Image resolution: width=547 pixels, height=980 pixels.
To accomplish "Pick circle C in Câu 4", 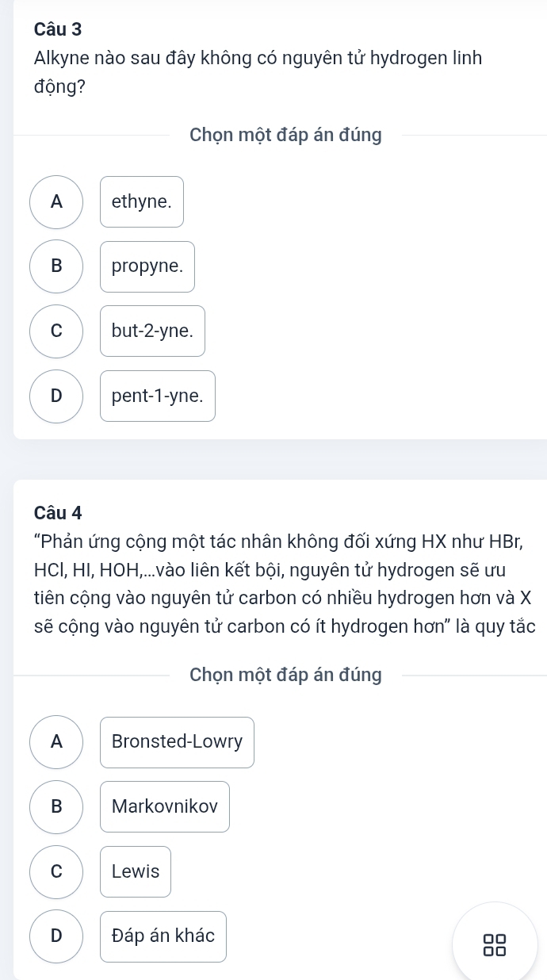I will 56,871.
